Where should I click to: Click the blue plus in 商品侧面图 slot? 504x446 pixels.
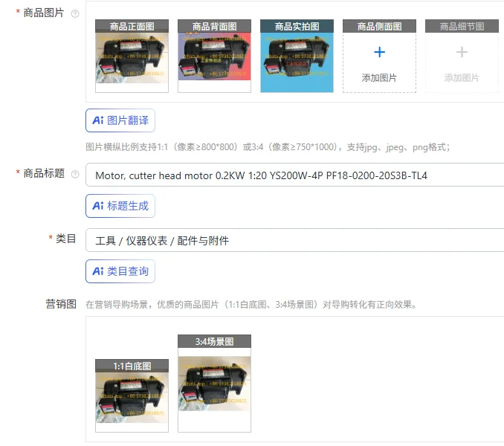(x=379, y=52)
